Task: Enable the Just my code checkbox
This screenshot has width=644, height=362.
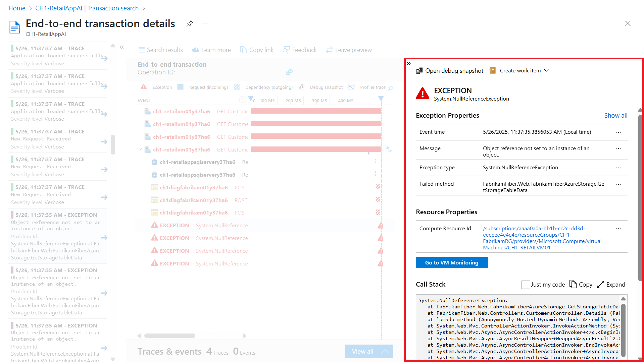Action: (x=526, y=285)
